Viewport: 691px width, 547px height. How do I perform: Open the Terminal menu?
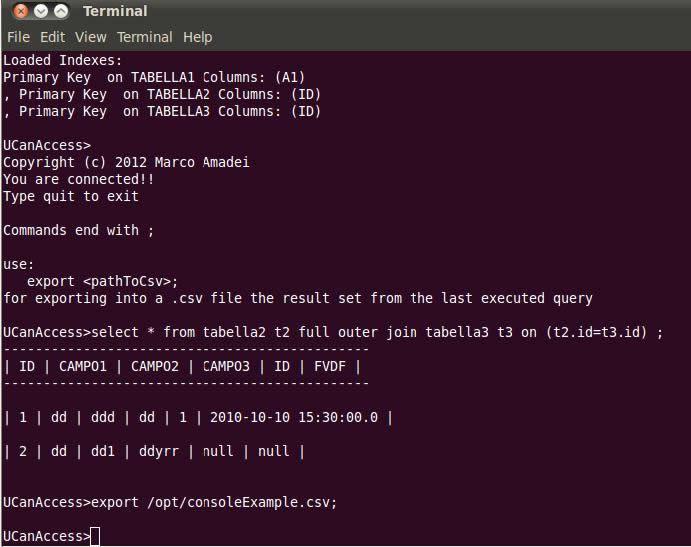tap(145, 37)
